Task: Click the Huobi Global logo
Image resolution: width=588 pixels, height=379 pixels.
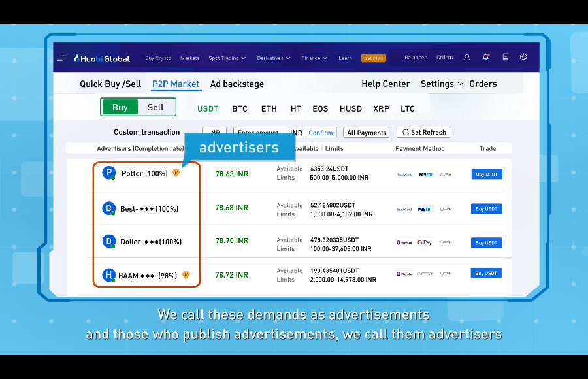Action: click(x=102, y=58)
